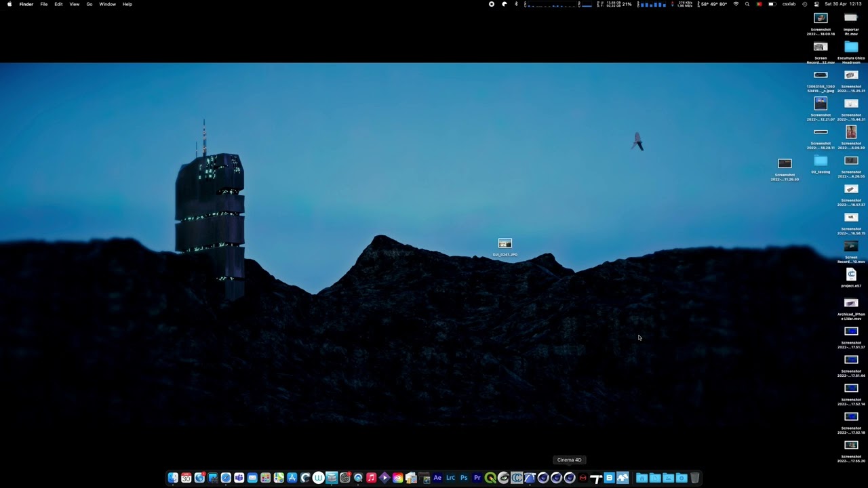Open Wi-Fi status in the menu bar

pyautogui.click(x=736, y=4)
